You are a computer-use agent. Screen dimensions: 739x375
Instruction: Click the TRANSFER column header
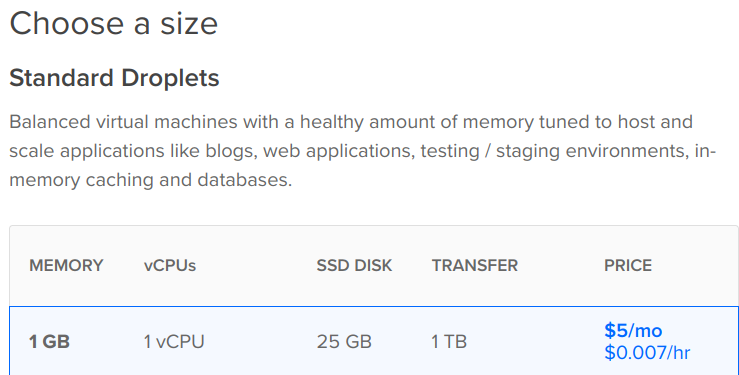tap(475, 266)
